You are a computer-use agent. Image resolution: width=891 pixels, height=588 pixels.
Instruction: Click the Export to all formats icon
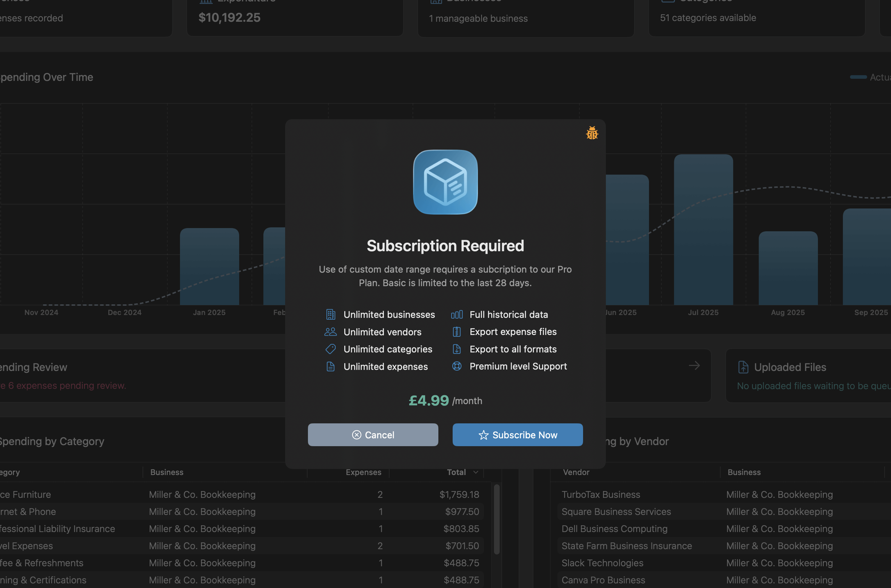click(x=457, y=349)
